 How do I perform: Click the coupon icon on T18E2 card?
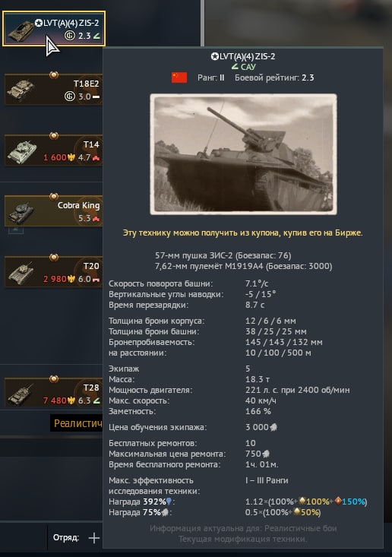(70, 97)
